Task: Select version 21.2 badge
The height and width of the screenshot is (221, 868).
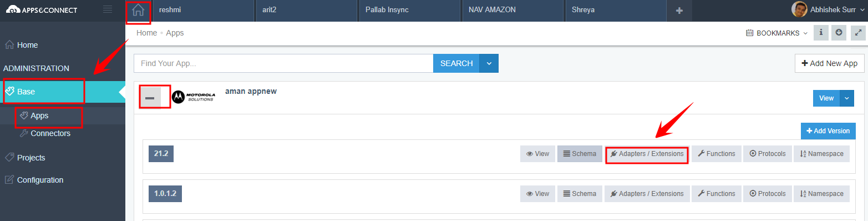Action: coord(161,154)
